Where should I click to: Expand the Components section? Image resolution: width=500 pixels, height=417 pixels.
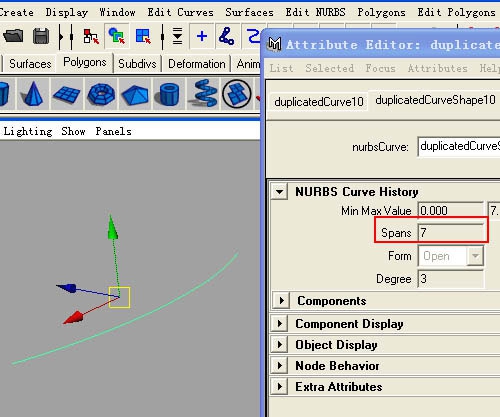click(281, 301)
